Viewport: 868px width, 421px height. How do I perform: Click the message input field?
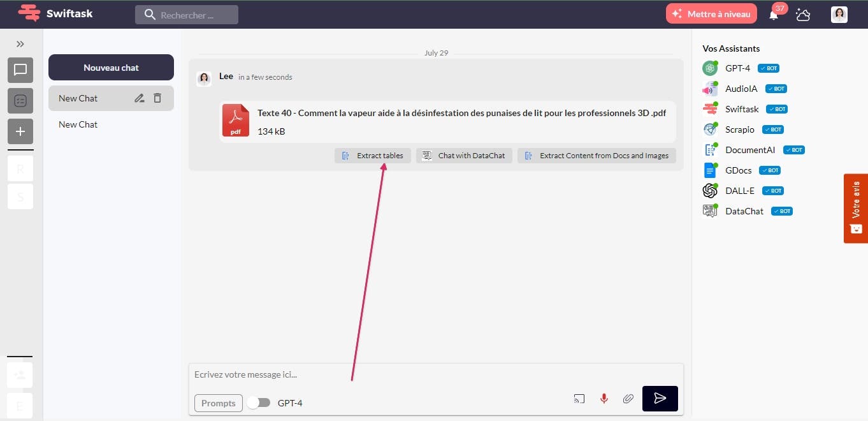pyautogui.click(x=436, y=374)
